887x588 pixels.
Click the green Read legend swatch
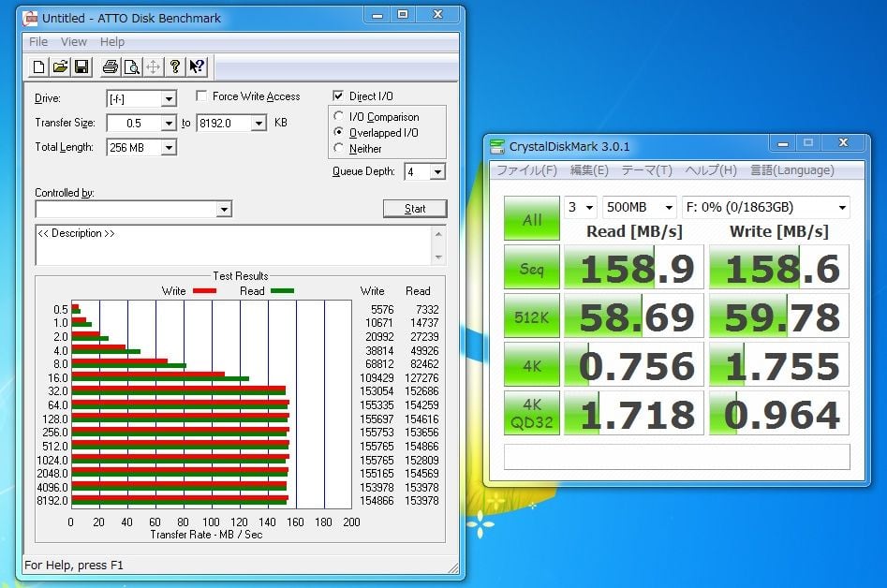point(282,291)
